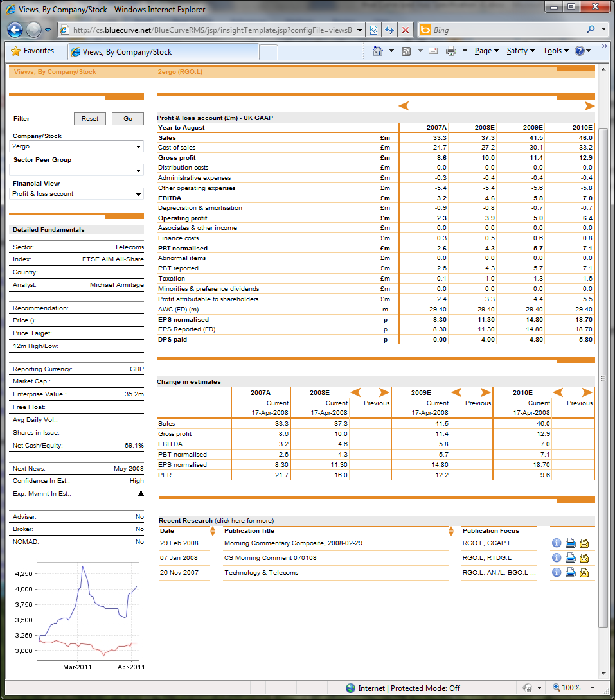Expand the Home button dropdown arrow
Viewport: 615px width, 700px height.
391,51
